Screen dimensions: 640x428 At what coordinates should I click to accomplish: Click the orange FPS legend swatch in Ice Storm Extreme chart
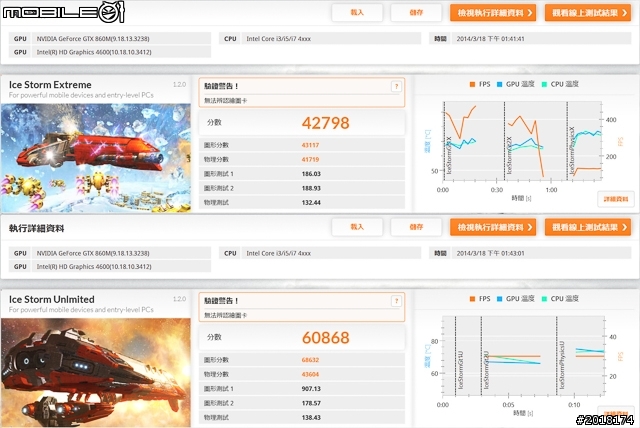[472, 84]
